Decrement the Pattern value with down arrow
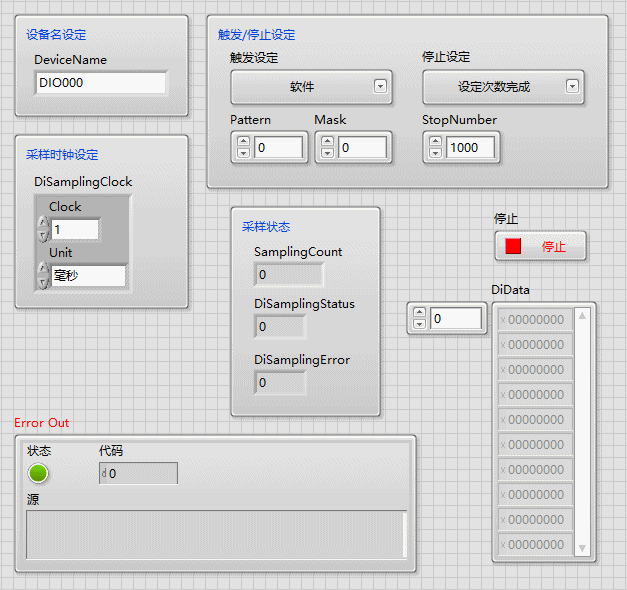This screenshot has height=590, width=627. (243, 154)
